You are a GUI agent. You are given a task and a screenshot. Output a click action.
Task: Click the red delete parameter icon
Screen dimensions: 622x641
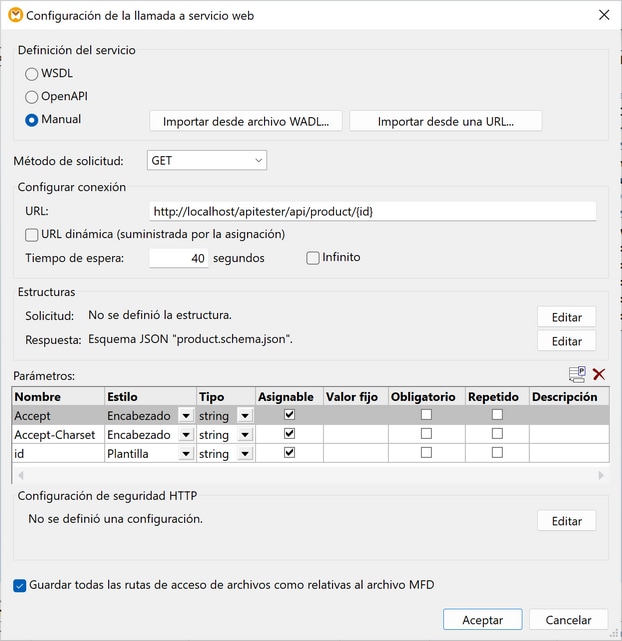pos(599,374)
